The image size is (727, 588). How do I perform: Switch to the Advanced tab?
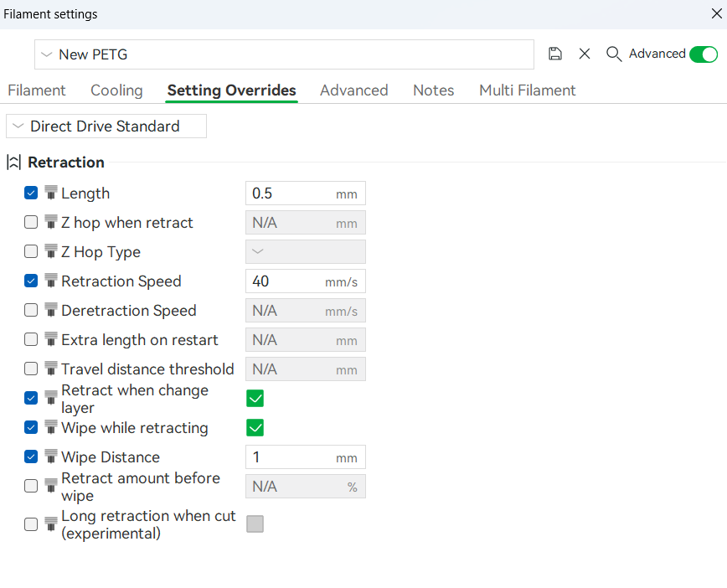[353, 90]
